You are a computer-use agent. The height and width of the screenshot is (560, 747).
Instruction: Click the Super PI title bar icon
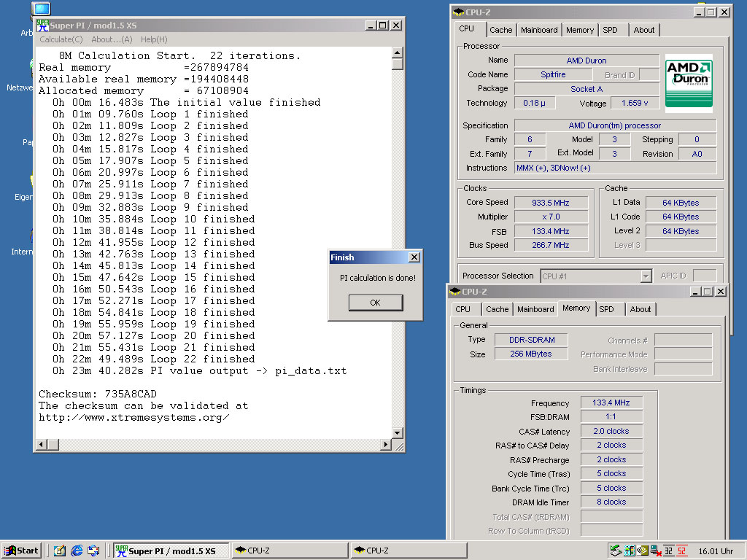(42, 25)
